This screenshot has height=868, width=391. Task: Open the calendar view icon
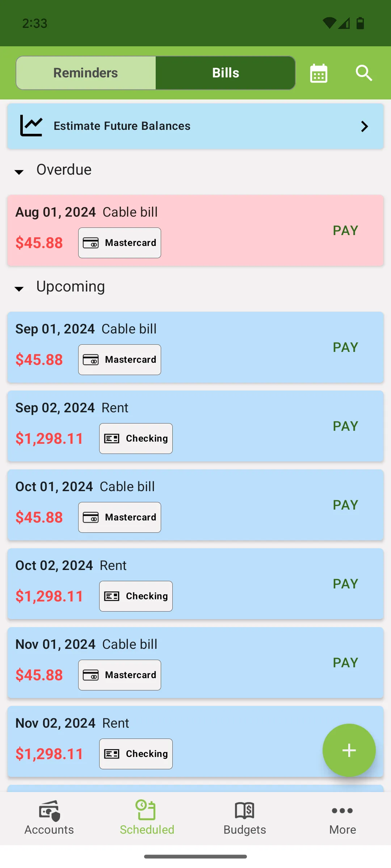(x=319, y=73)
